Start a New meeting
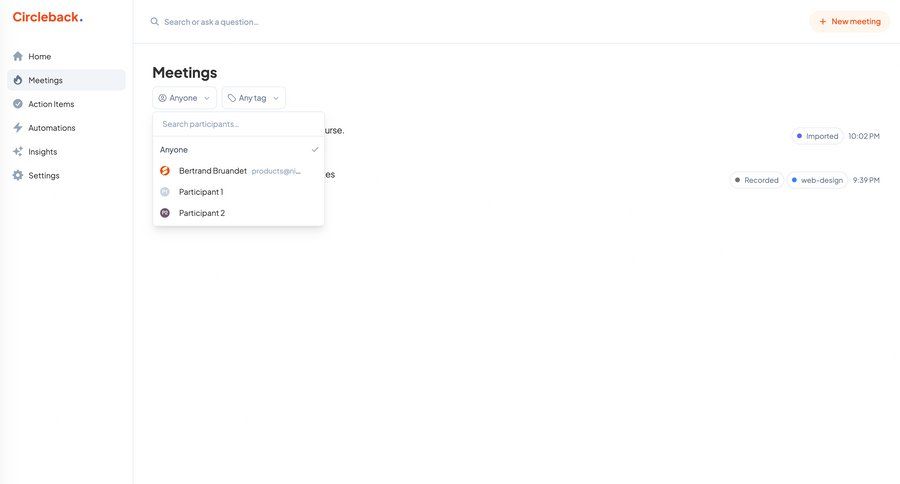This screenshot has height=484, width=900. click(x=849, y=22)
